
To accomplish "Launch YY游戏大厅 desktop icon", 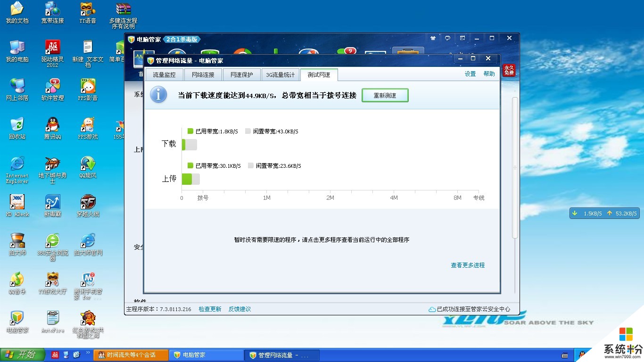I will click(52, 283).
